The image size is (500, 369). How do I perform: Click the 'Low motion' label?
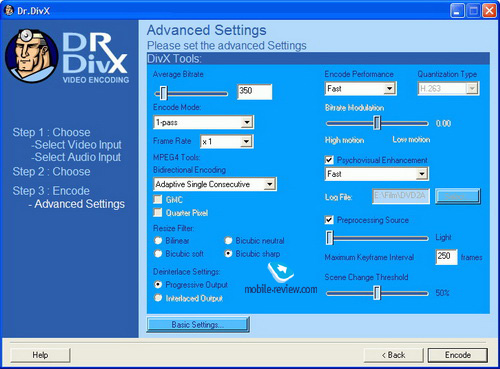click(411, 139)
